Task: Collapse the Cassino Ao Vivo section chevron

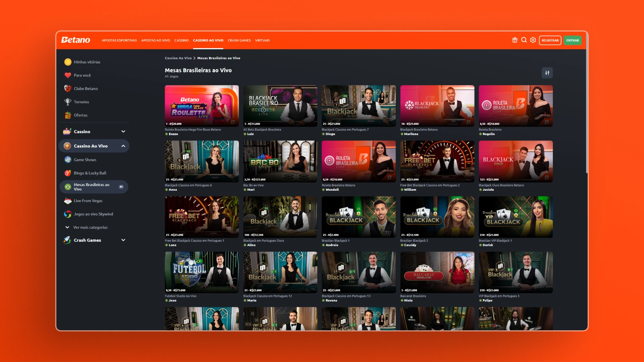Action: 123,146
